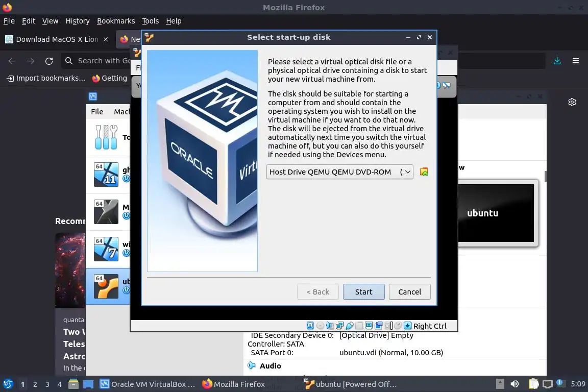Click the Start button in the dialog
Image resolution: width=588 pixels, height=392 pixels.
[364, 292]
